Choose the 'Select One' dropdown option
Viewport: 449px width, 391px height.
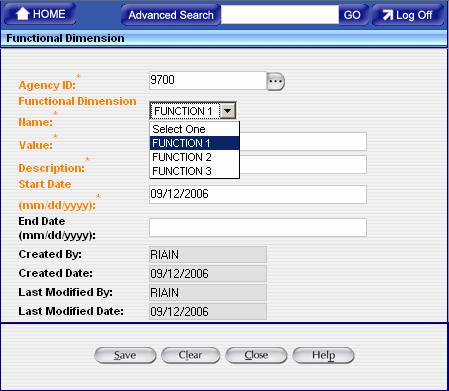pyautogui.click(x=195, y=129)
